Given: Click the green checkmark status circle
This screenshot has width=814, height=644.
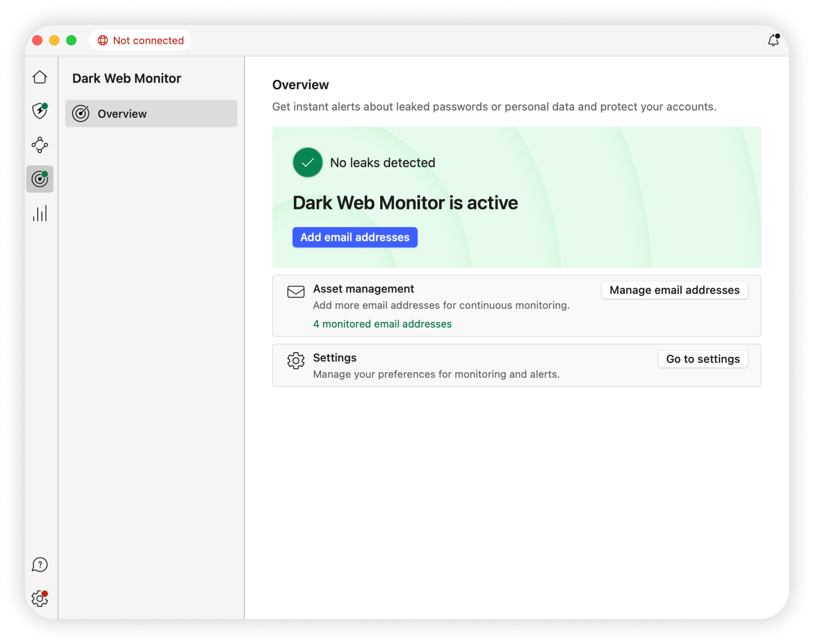Looking at the screenshot, I should click(x=308, y=162).
